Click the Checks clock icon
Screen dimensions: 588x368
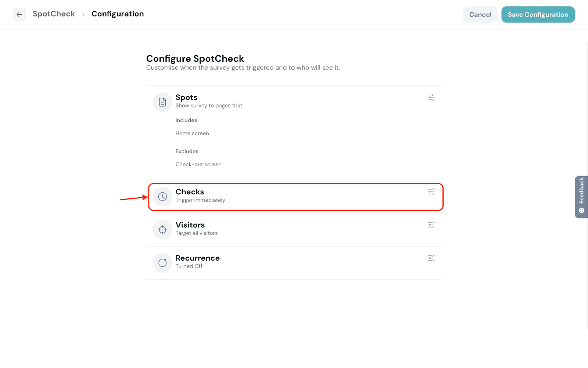coord(162,197)
